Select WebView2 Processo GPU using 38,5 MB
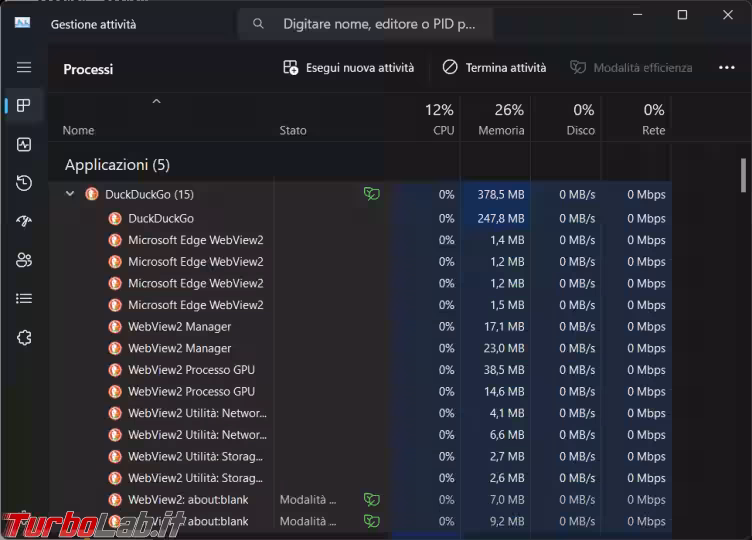 coord(360,370)
